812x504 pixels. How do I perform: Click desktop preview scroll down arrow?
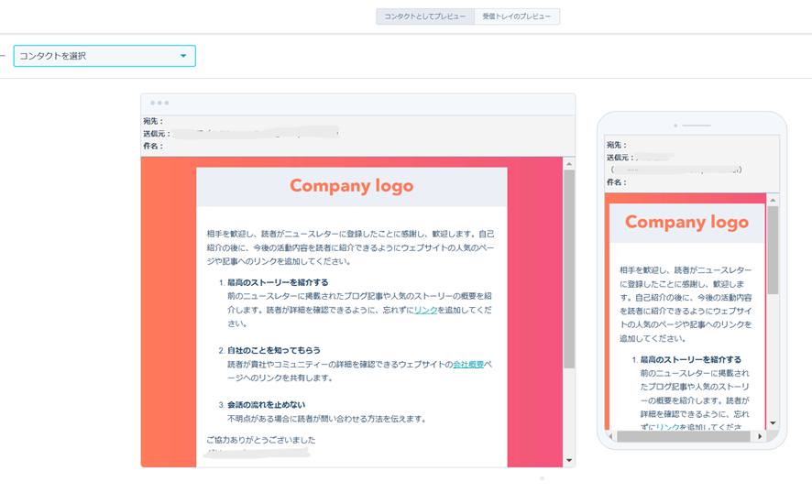pyautogui.click(x=569, y=460)
